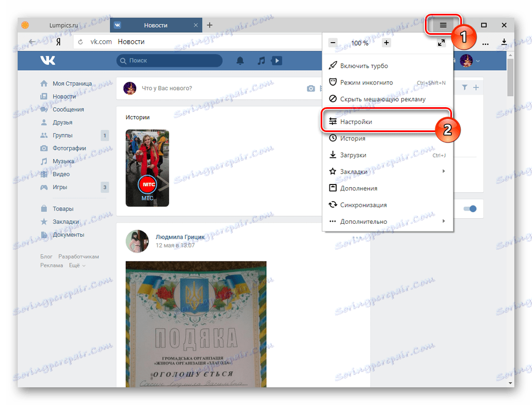Click the VK search field Поиск

[x=169, y=60]
